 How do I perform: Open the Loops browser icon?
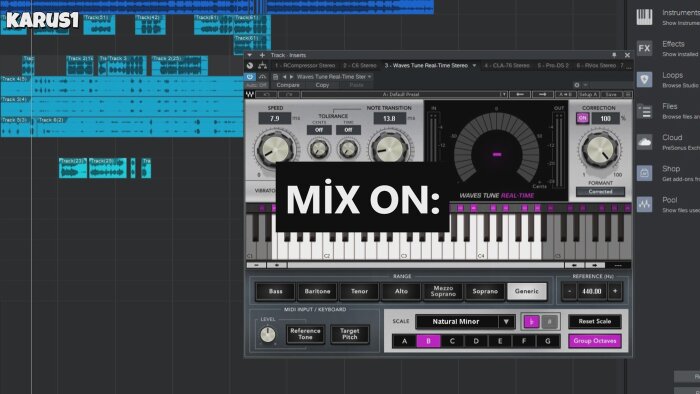click(644, 79)
